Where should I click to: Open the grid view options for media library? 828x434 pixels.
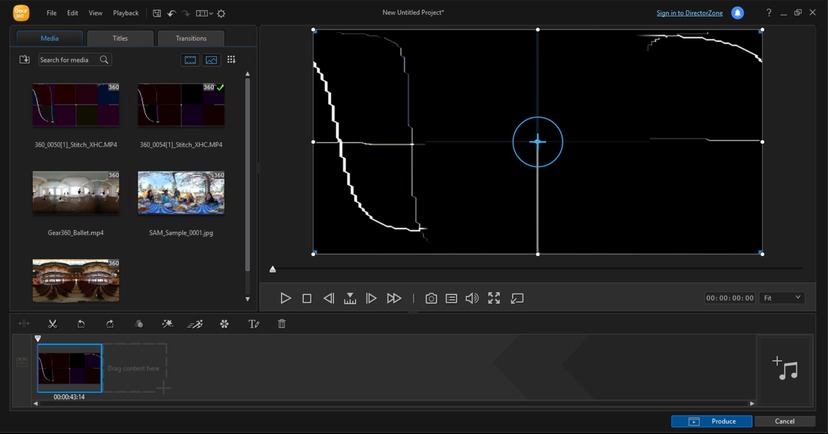coord(231,60)
